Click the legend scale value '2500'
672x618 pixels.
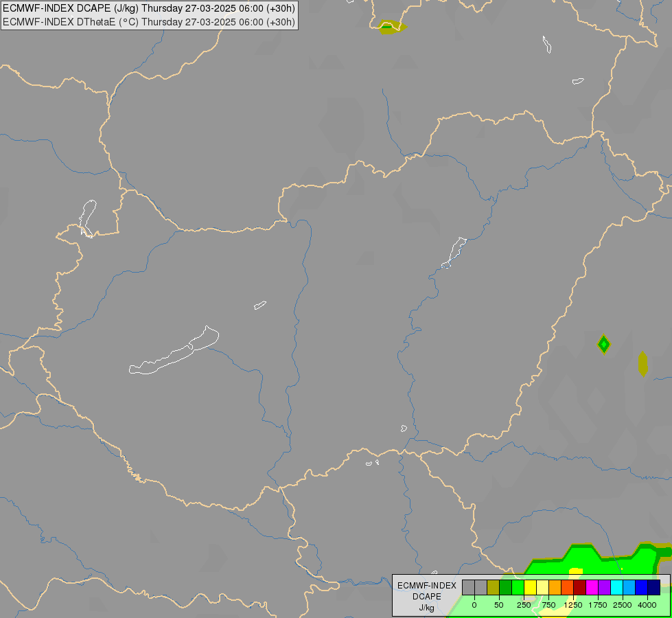click(x=623, y=605)
